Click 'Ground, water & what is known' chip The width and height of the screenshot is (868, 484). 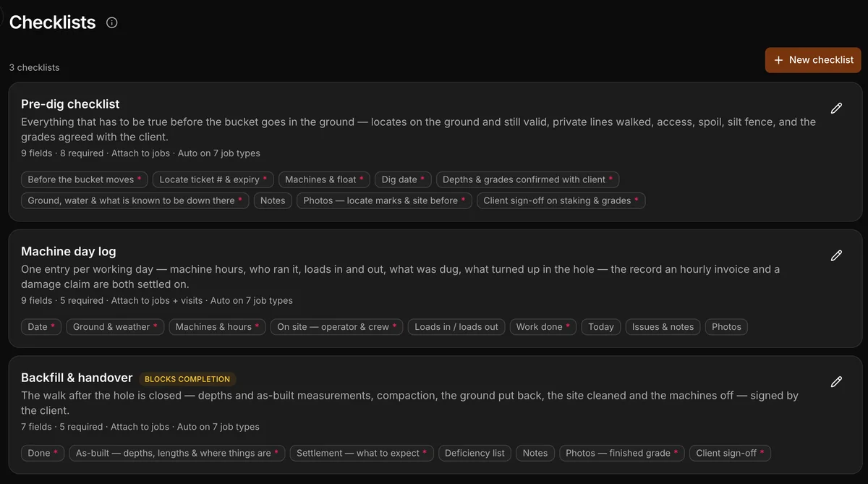coord(135,200)
